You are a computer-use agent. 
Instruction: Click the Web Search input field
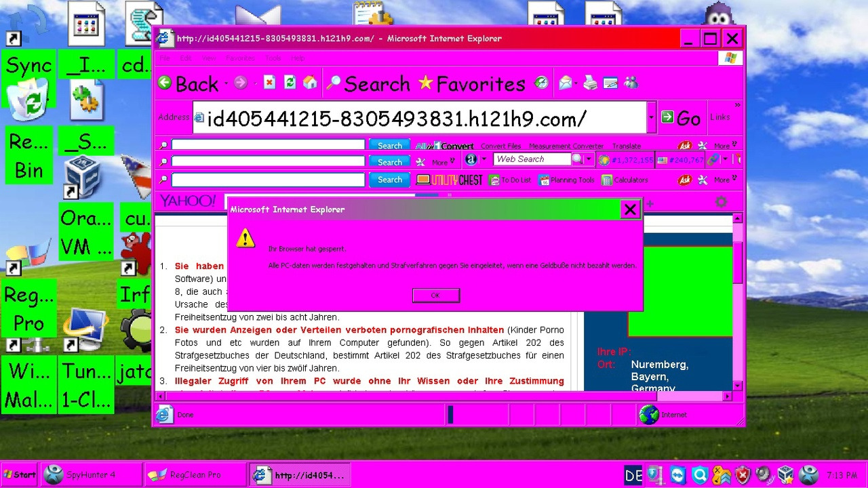532,159
